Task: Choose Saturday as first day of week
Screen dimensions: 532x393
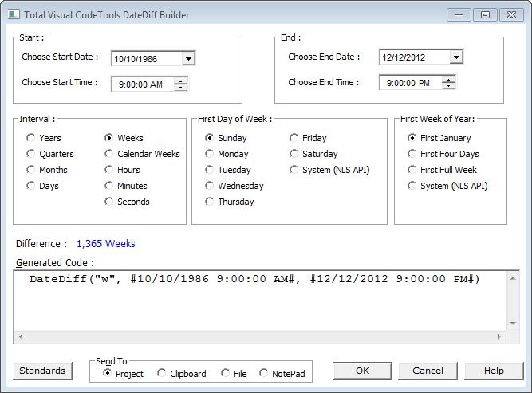Action: click(313, 154)
